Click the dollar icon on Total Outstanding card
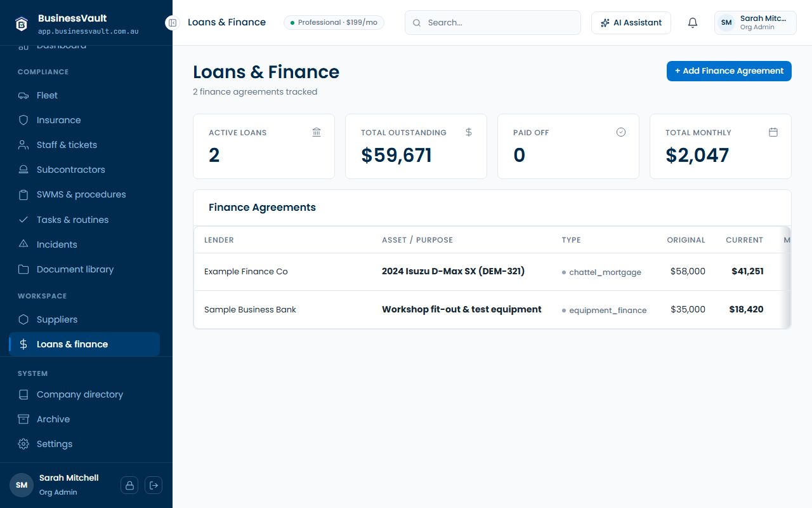Image resolution: width=812 pixels, height=508 pixels. (x=469, y=132)
